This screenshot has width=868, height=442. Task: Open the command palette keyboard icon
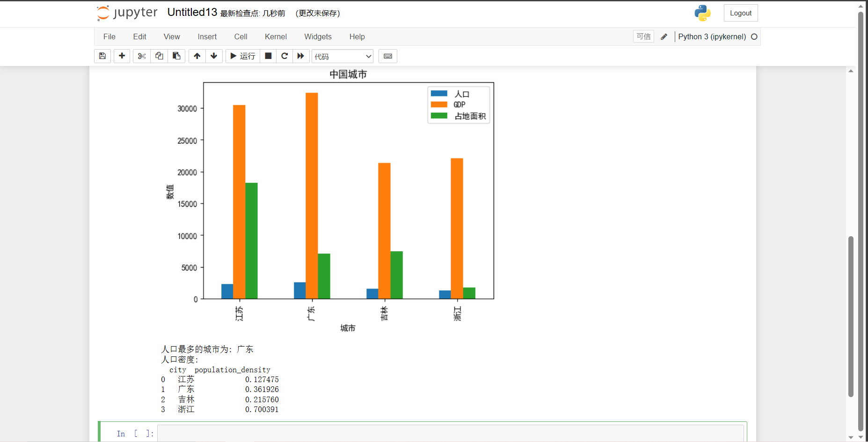click(388, 56)
